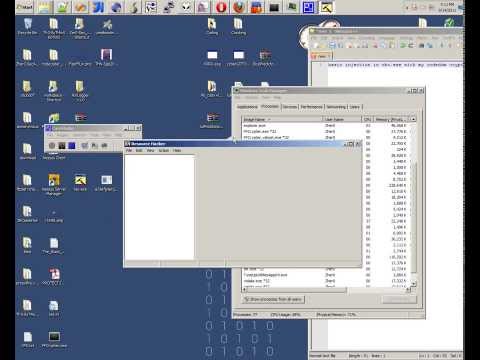Click Show processes from all users button
The width and height of the screenshot is (480, 360).
coord(273,299)
